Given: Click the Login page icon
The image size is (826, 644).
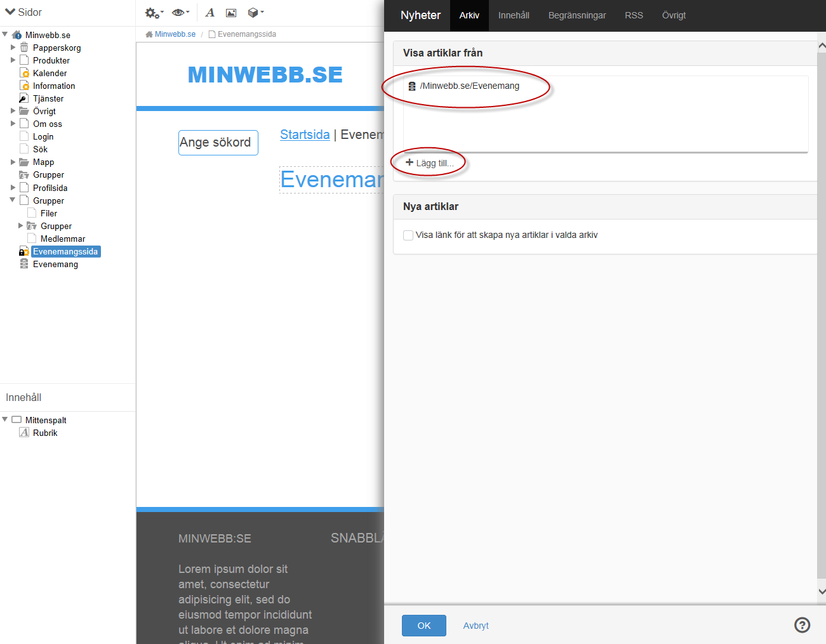Looking at the screenshot, I should (x=24, y=136).
